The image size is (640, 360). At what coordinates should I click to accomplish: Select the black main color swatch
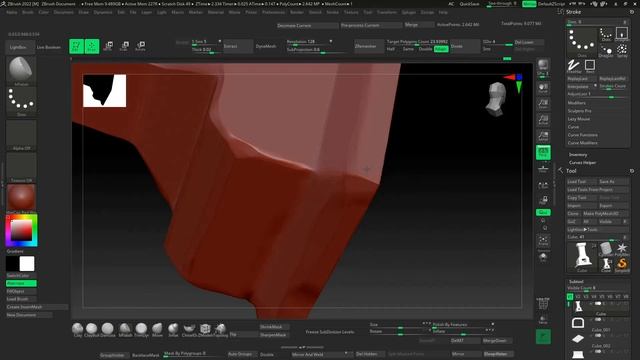(x=13, y=264)
